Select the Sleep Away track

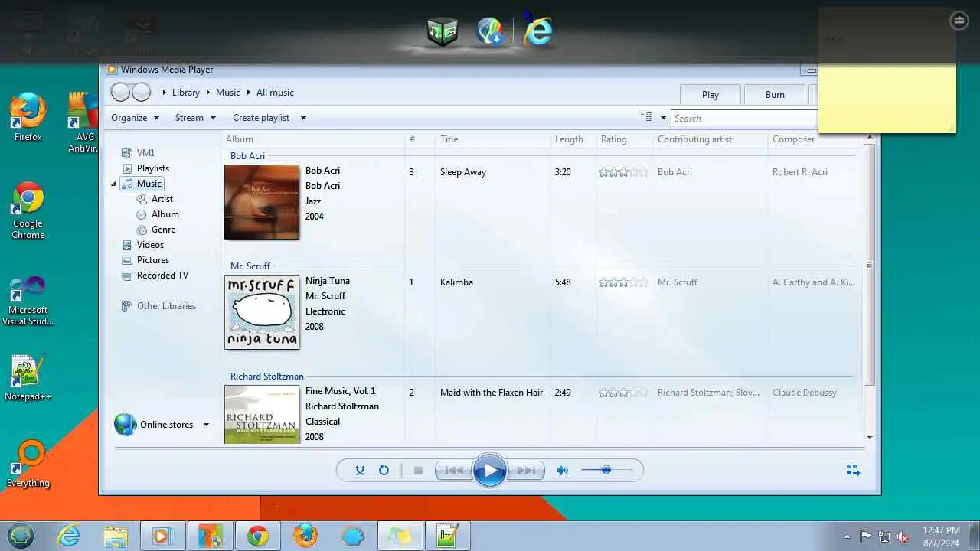pyautogui.click(x=463, y=172)
